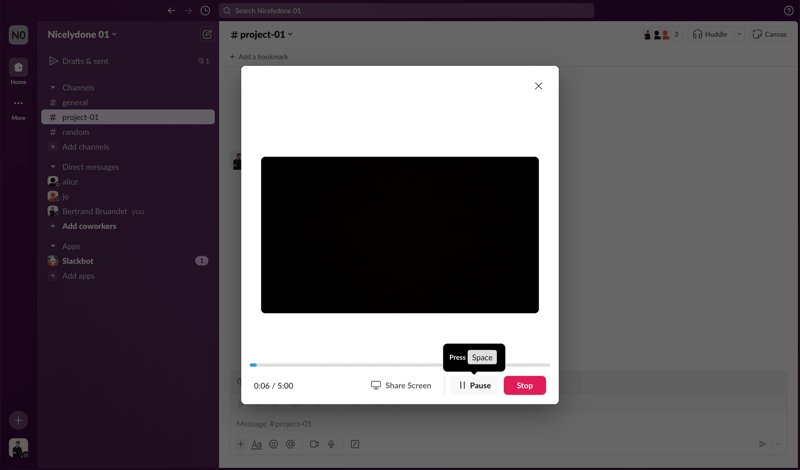Collapse the Direct messages section
This screenshot has width=800, height=470.
click(x=53, y=167)
